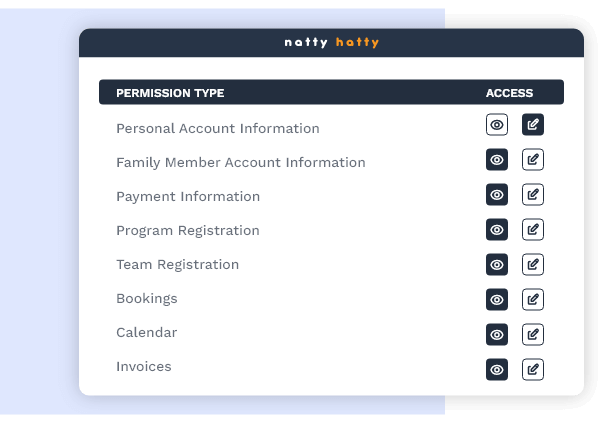Toggle view access for Bookings
613x424 pixels.
(x=497, y=299)
